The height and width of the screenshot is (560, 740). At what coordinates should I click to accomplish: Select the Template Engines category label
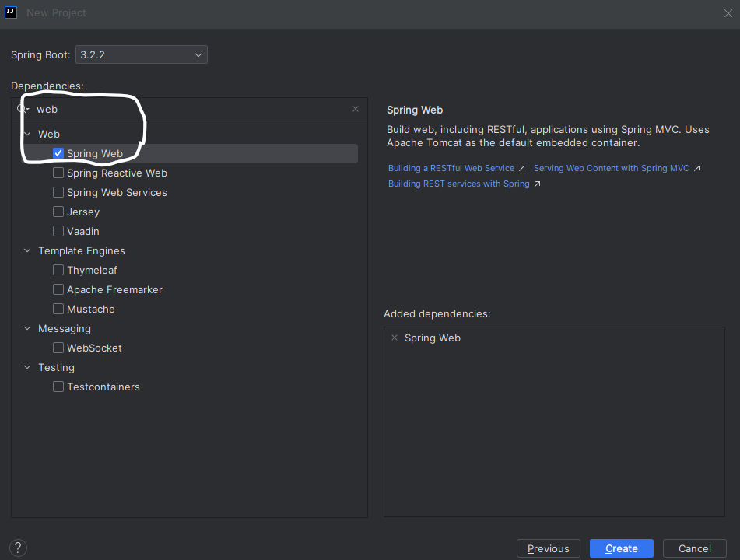pos(82,251)
